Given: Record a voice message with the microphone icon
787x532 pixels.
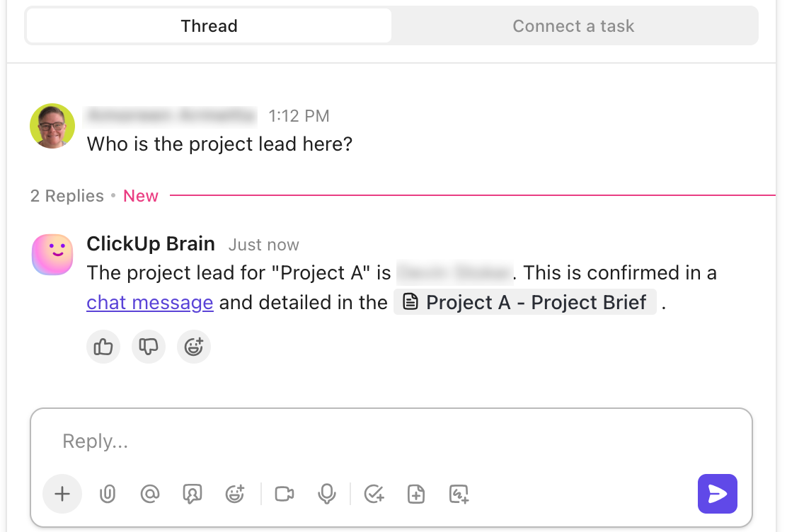Looking at the screenshot, I should [x=327, y=494].
